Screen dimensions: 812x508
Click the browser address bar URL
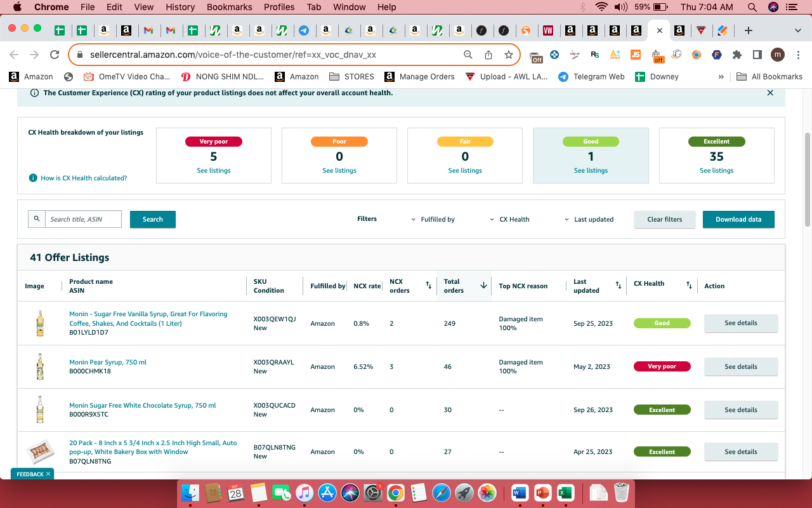click(233, 55)
